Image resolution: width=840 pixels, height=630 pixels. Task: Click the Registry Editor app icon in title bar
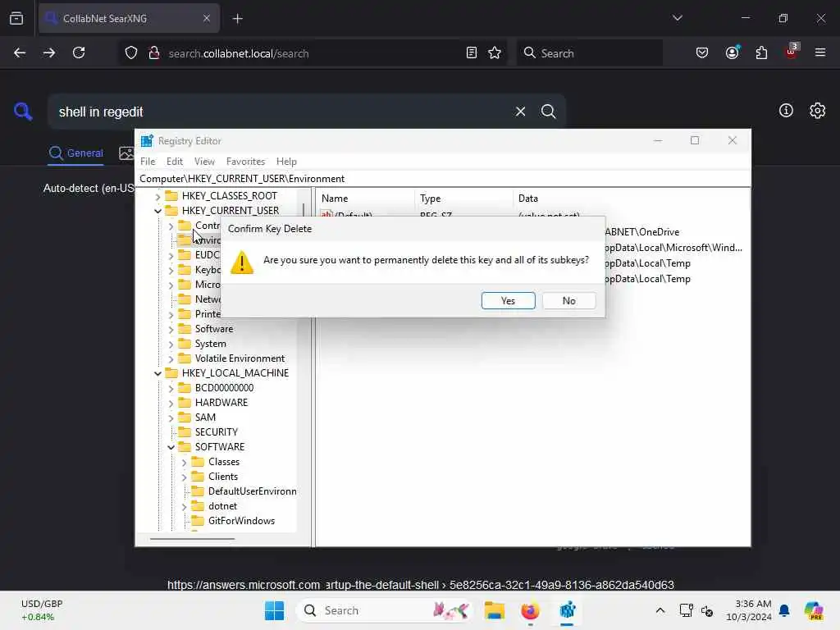pyautogui.click(x=147, y=141)
